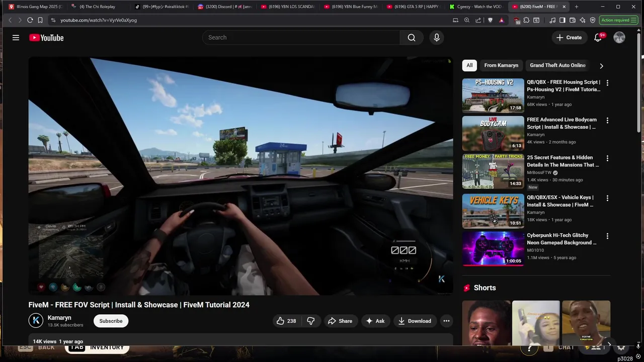Screen dimensions: 644x362
Task: Open the Brave Wallet icon
Action: [x=573, y=20]
